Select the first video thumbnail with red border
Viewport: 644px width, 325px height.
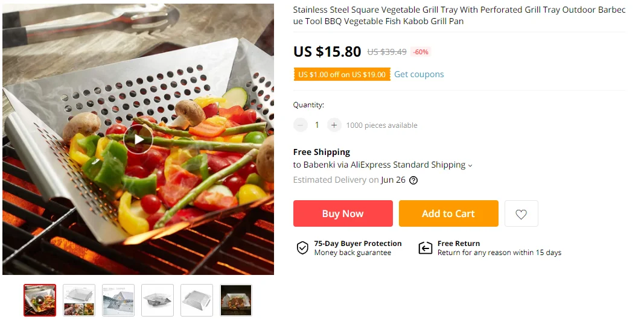(x=40, y=300)
